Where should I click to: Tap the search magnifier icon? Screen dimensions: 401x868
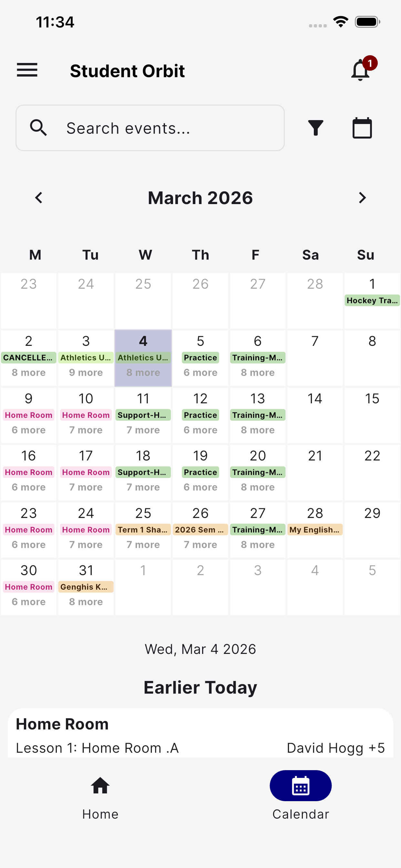coord(38,128)
